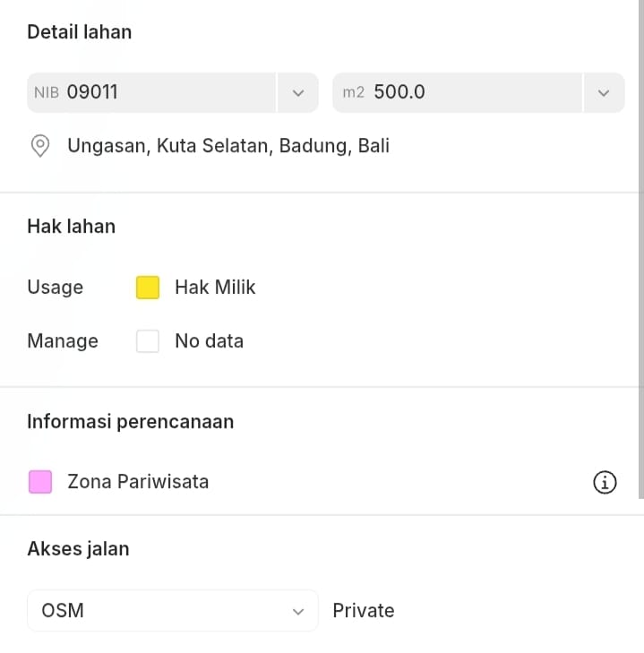
Task: Select the Hak Milik usage label
Action: tap(215, 288)
